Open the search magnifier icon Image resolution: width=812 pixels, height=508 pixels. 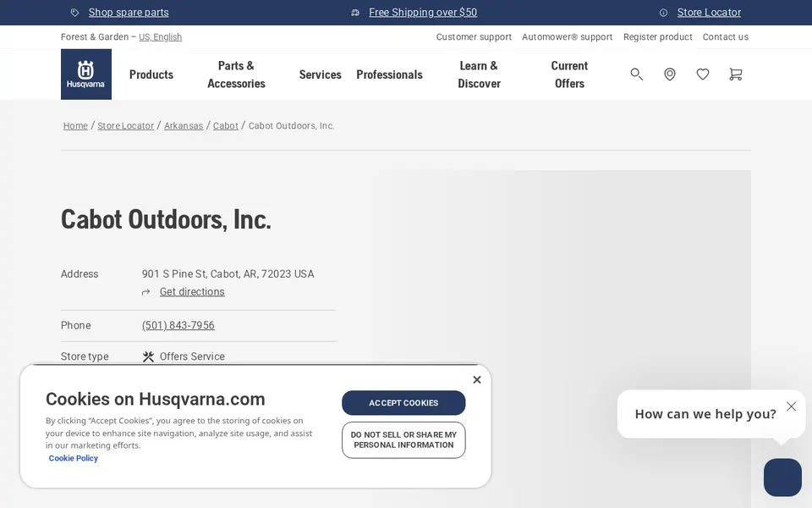point(636,75)
